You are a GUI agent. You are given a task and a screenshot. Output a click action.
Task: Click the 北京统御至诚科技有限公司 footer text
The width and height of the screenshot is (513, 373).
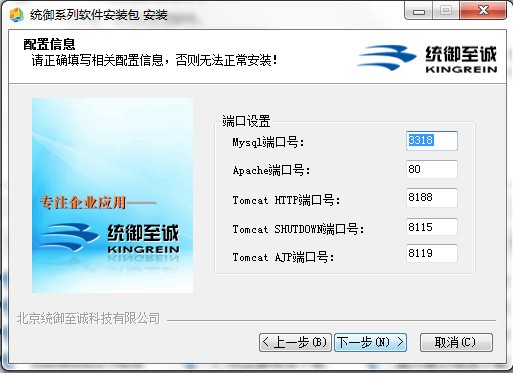coord(88,318)
